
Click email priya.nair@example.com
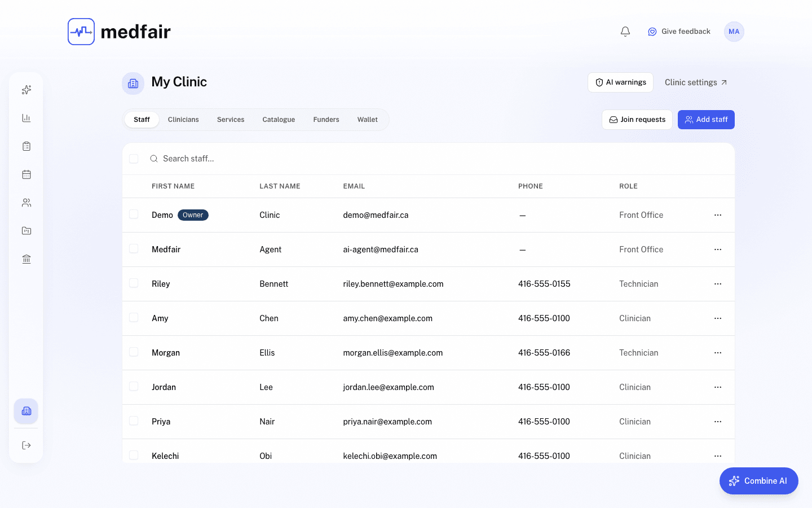point(387,422)
